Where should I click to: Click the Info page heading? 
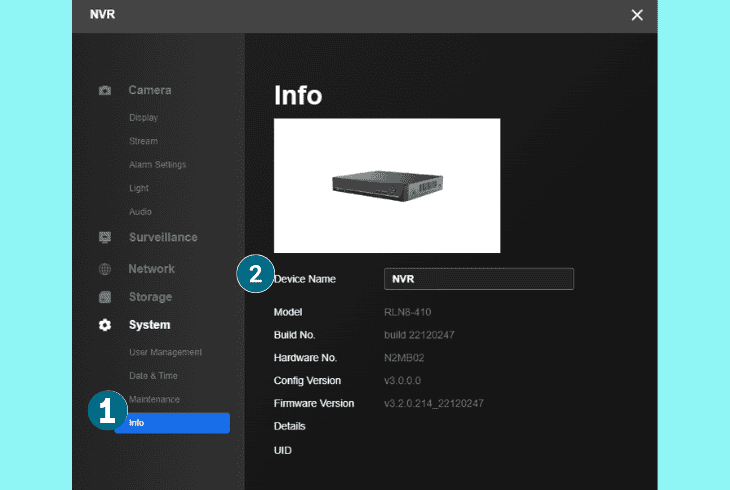pyautogui.click(x=298, y=95)
